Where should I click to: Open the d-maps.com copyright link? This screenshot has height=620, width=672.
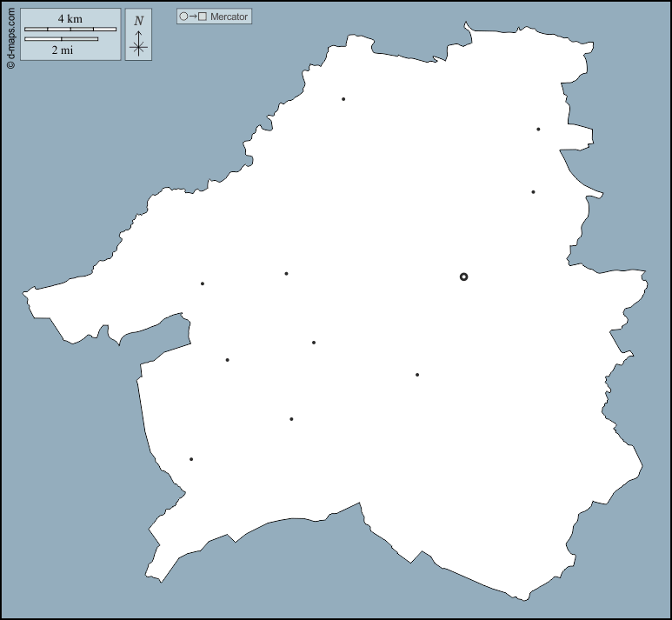tap(10, 35)
